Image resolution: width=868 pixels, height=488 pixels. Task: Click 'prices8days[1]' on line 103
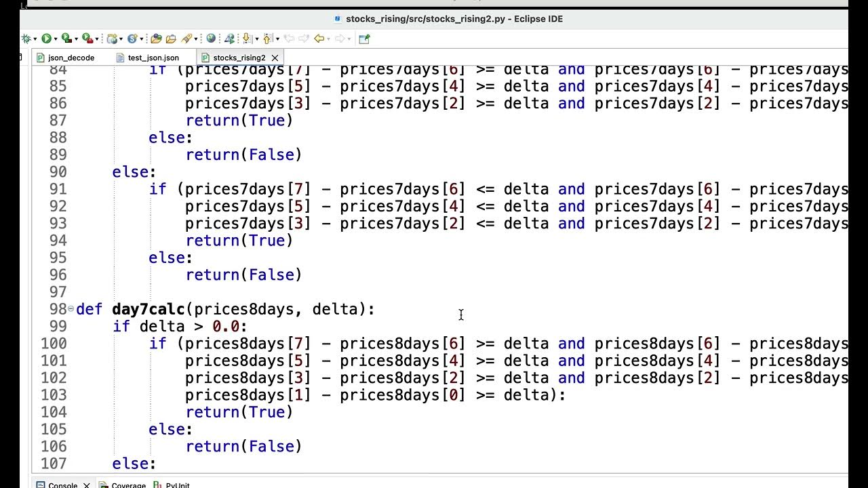(249, 395)
